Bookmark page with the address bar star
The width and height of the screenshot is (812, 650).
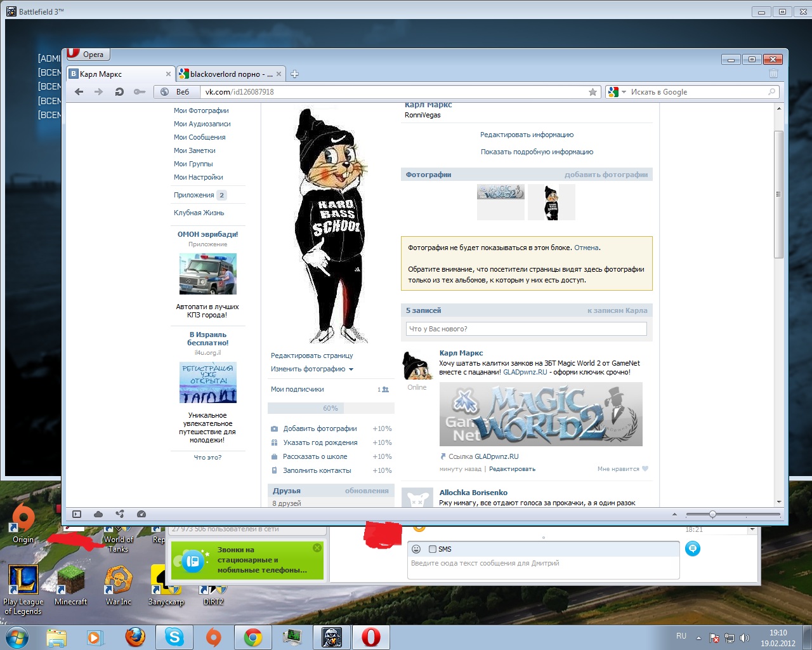[593, 92]
